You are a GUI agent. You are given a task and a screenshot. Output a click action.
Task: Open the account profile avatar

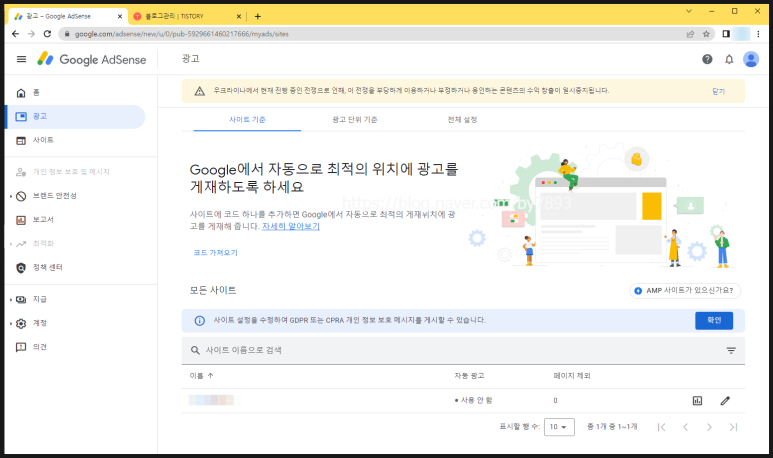pos(751,59)
